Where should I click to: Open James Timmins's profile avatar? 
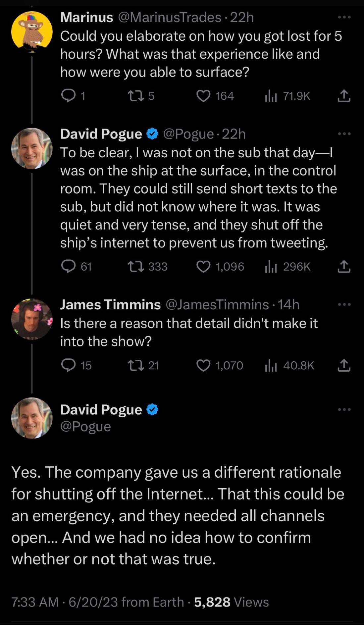[32, 319]
